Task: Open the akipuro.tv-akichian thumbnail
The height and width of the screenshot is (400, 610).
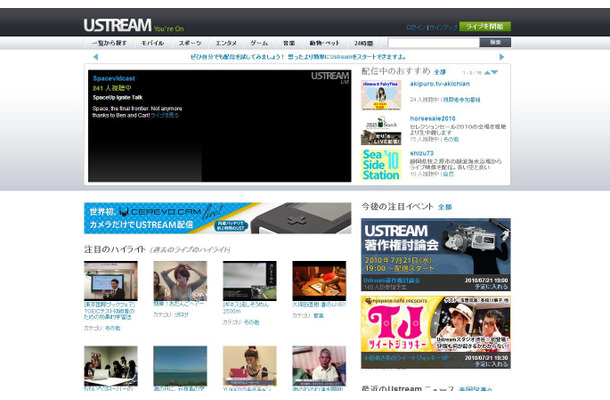Action: pos(381,95)
